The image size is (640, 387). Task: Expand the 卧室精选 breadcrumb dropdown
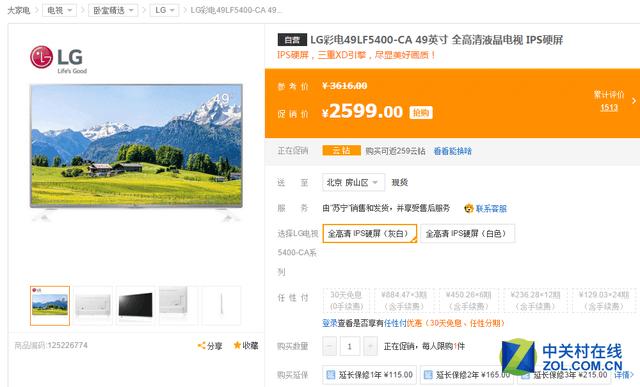[113, 10]
